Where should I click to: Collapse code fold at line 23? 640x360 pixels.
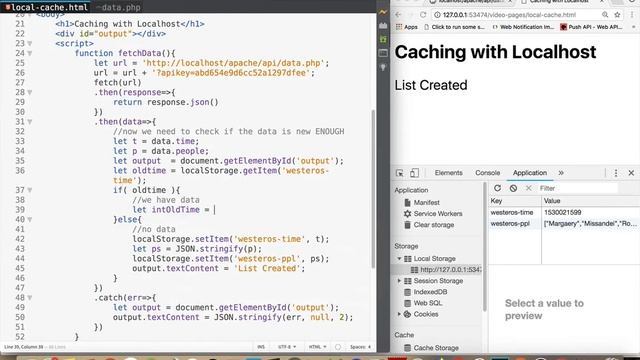30,43
